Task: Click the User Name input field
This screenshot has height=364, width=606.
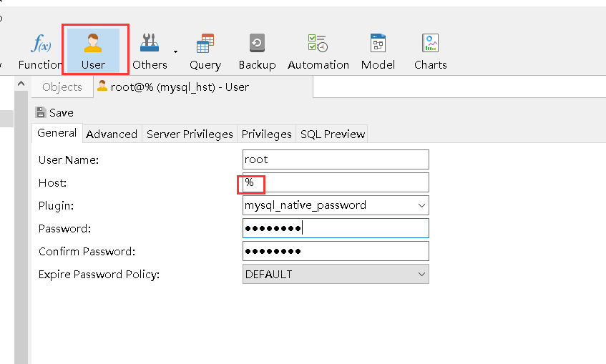Action: [x=336, y=159]
